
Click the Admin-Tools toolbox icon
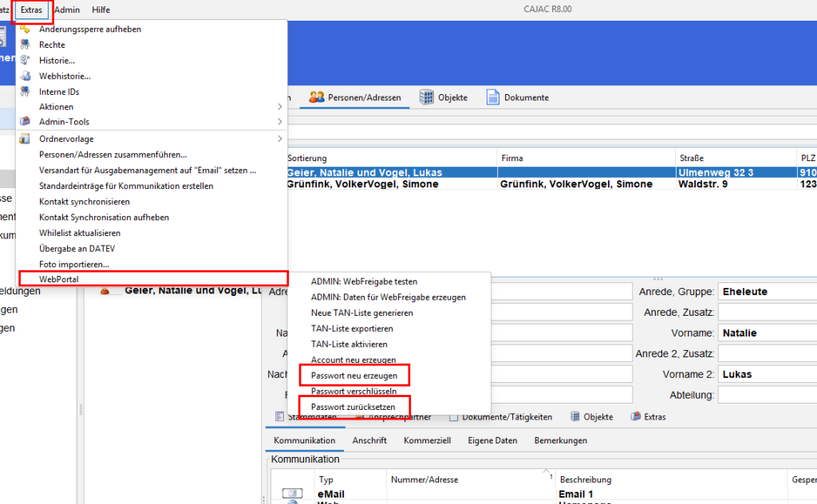coord(25,122)
